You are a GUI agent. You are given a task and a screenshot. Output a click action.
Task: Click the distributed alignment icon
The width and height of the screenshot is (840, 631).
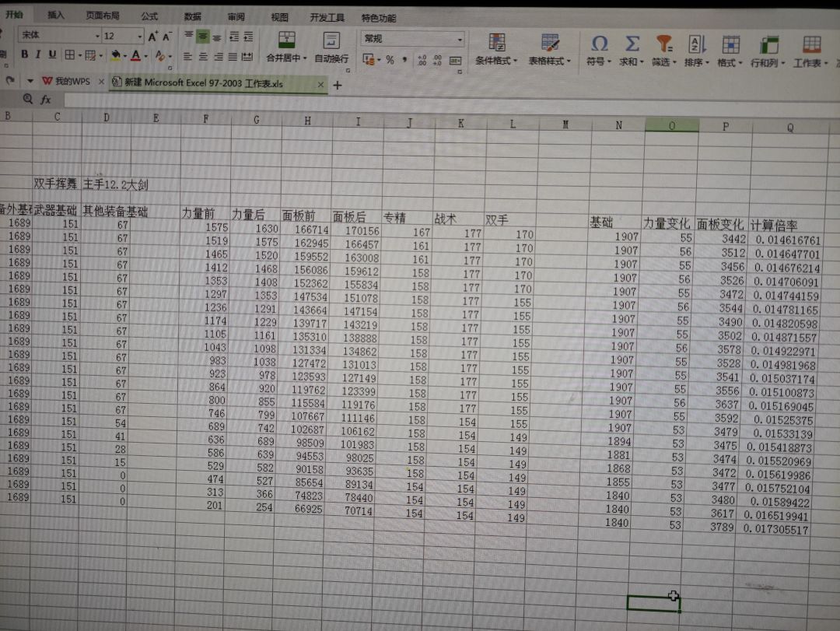click(x=247, y=56)
